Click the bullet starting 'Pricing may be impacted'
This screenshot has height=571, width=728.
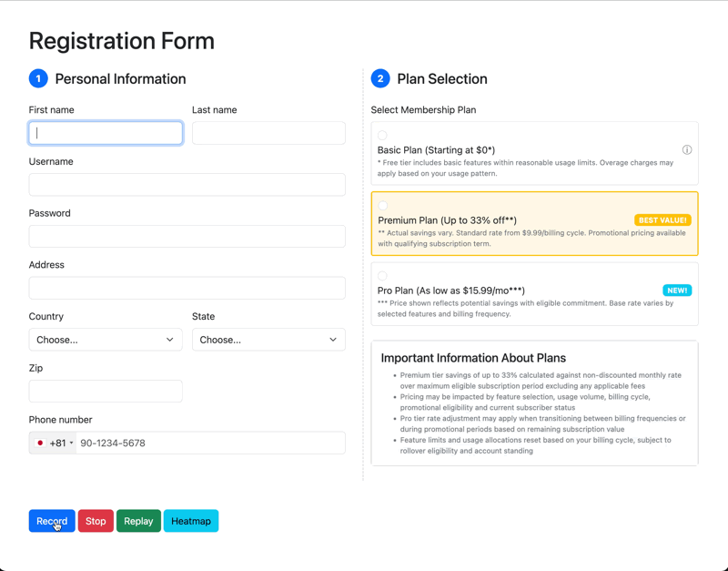[x=525, y=403]
